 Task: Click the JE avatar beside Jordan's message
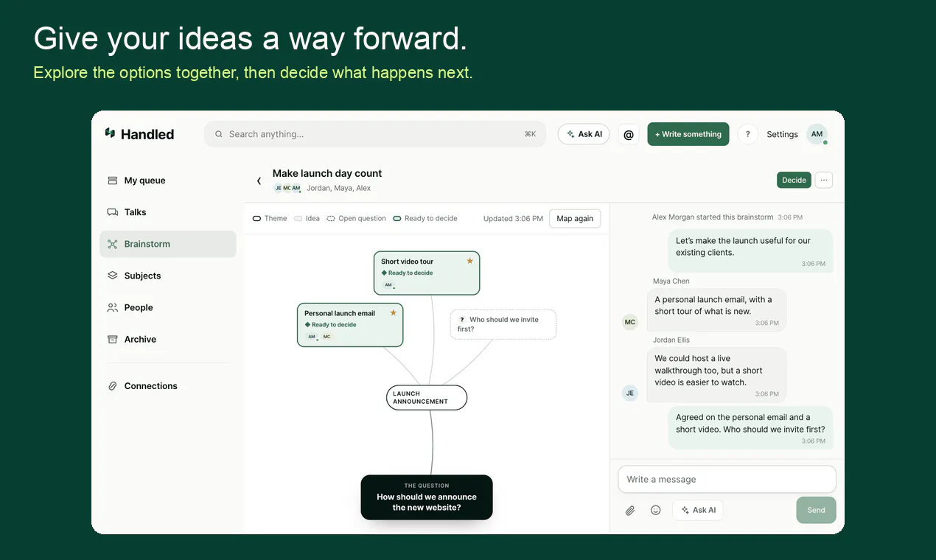click(630, 393)
